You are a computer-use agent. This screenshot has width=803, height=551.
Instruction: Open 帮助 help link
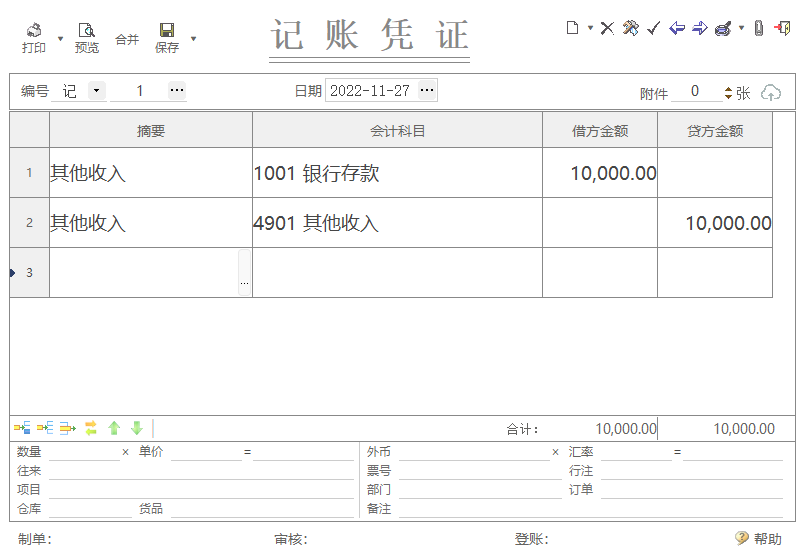coord(758,539)
